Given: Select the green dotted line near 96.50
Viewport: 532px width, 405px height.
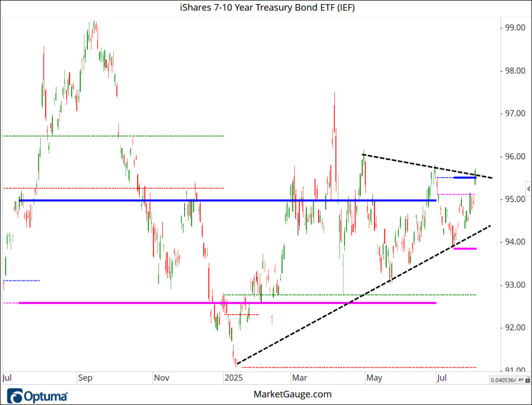Looking at the screenshot, I should point(156,136).
